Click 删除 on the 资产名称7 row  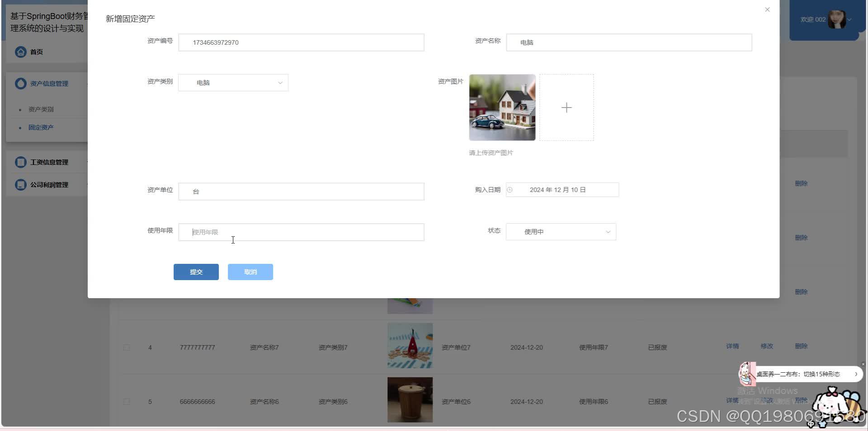click(x=801, y=346)
